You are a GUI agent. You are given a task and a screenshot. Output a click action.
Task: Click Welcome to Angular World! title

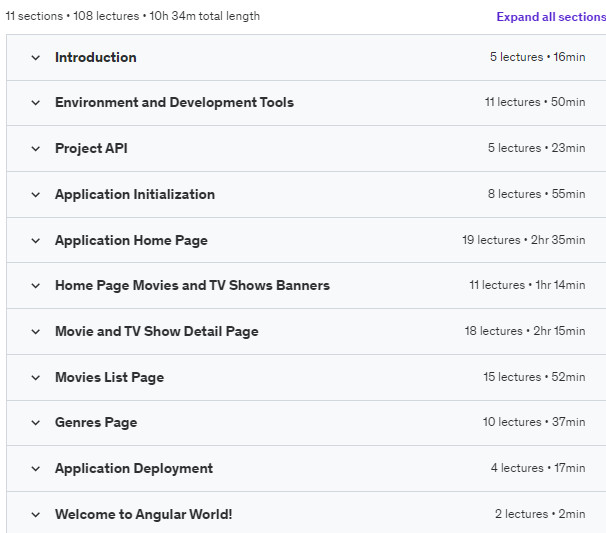tap(144, 514)
